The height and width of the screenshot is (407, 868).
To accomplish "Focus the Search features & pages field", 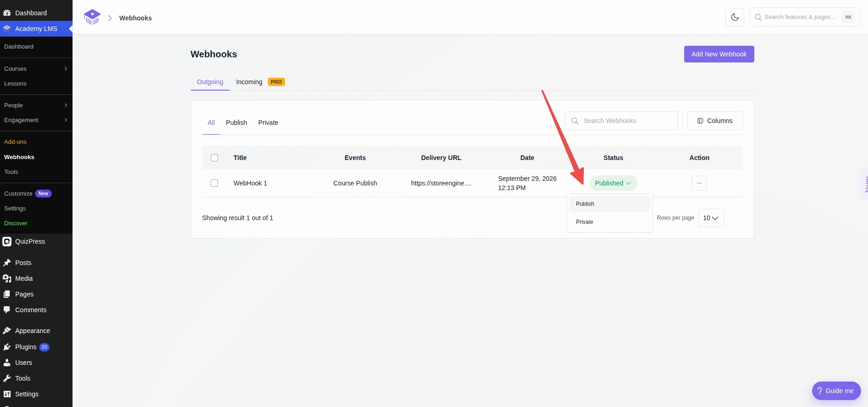I will point(805,17).
